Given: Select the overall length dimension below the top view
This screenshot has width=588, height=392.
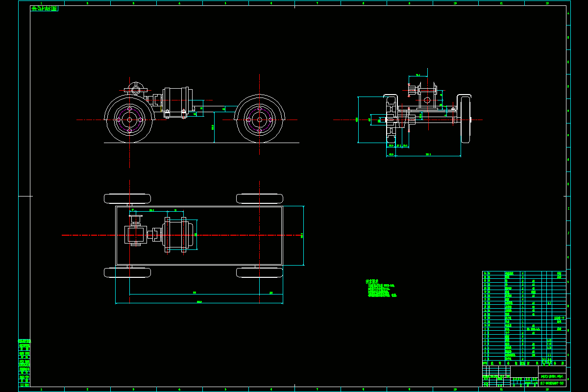Looking at the screenshot, I should click(199, 302).
